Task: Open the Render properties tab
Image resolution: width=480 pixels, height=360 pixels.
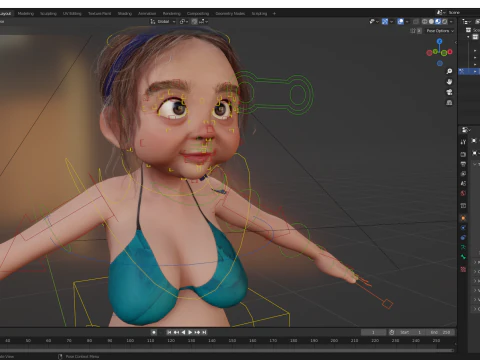Action: pos(463,154)
